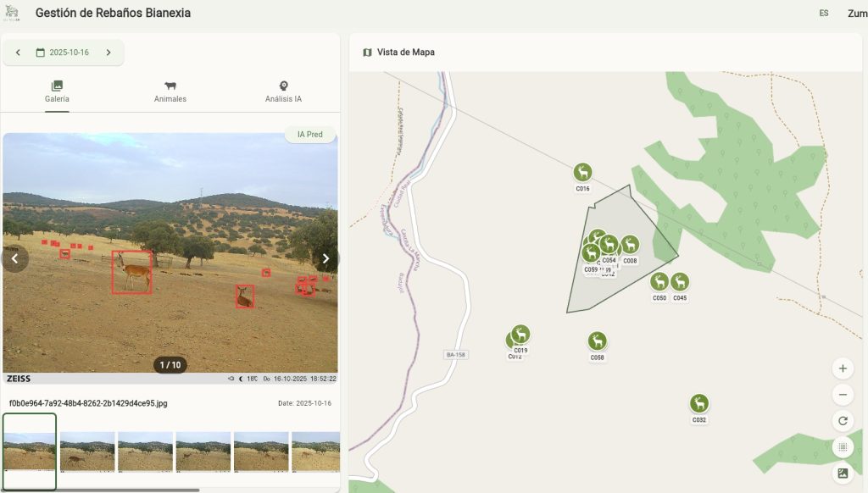
Task: Toggle the grid dots map button
Action: pyautogui.click(x=843, y=446)
